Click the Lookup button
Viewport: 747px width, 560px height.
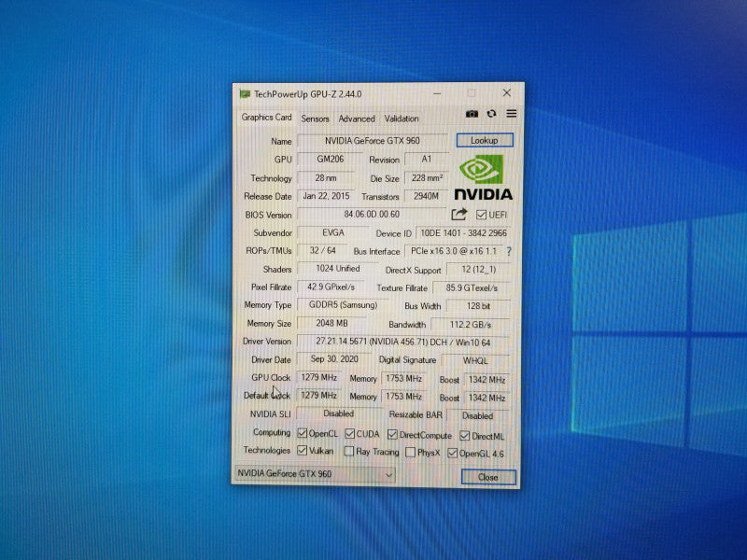point(485,140)
